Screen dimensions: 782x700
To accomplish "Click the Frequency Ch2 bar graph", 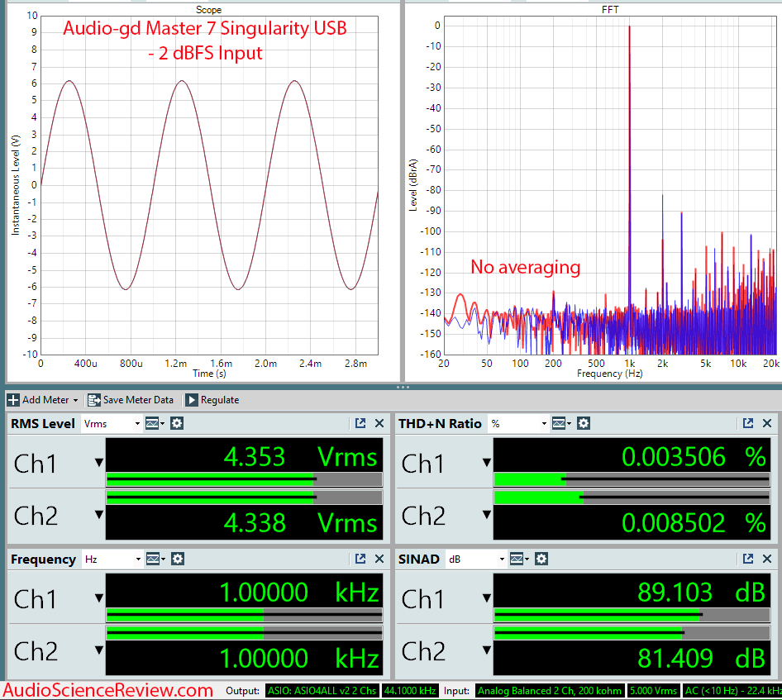I will (x=245, y=633).
